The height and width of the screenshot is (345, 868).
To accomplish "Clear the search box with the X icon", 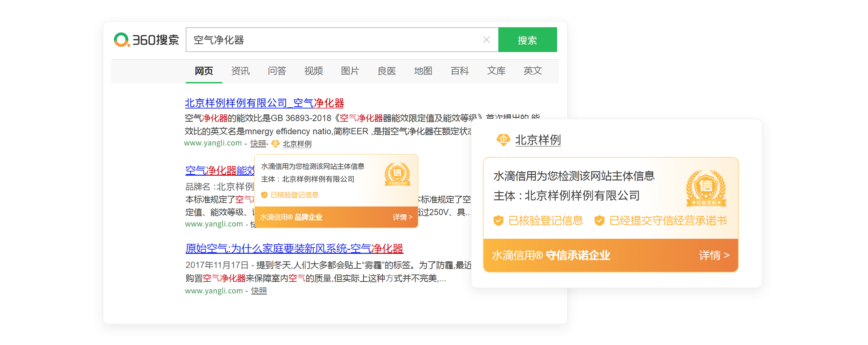I will (486, 40).
